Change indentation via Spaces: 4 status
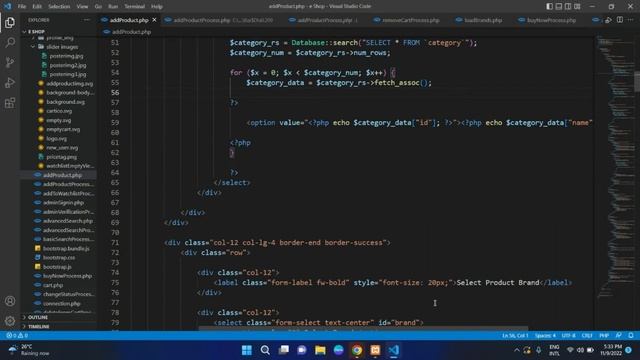The image size is (640, 360). tap(545, 336)
